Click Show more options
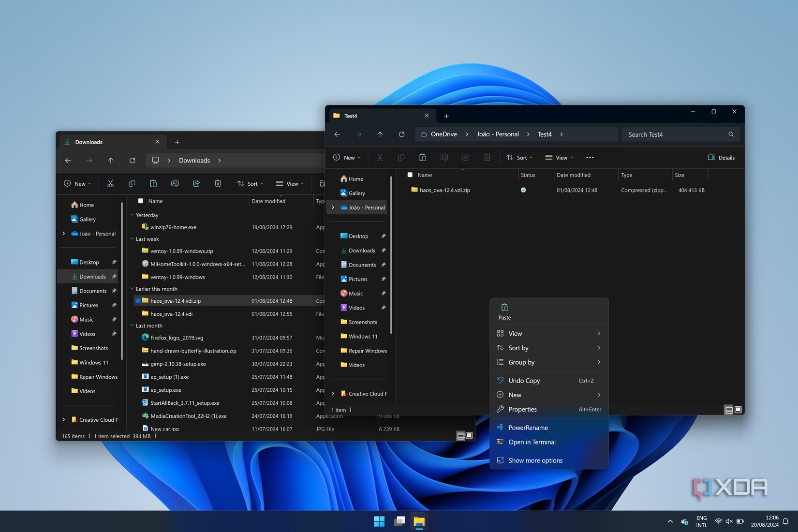This screenshot has height=532, width=798. point(549,460)
